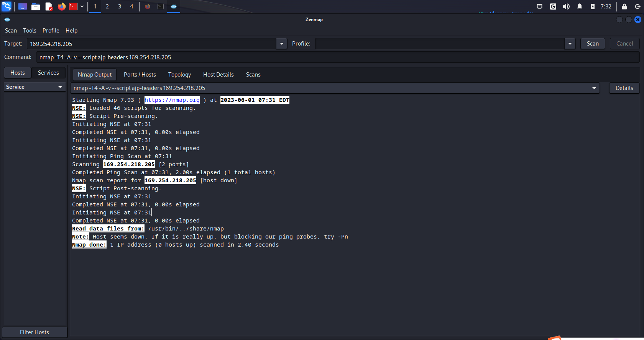Select the Services view button
Screen dimensions: 644x340
(x=48, y=73)
